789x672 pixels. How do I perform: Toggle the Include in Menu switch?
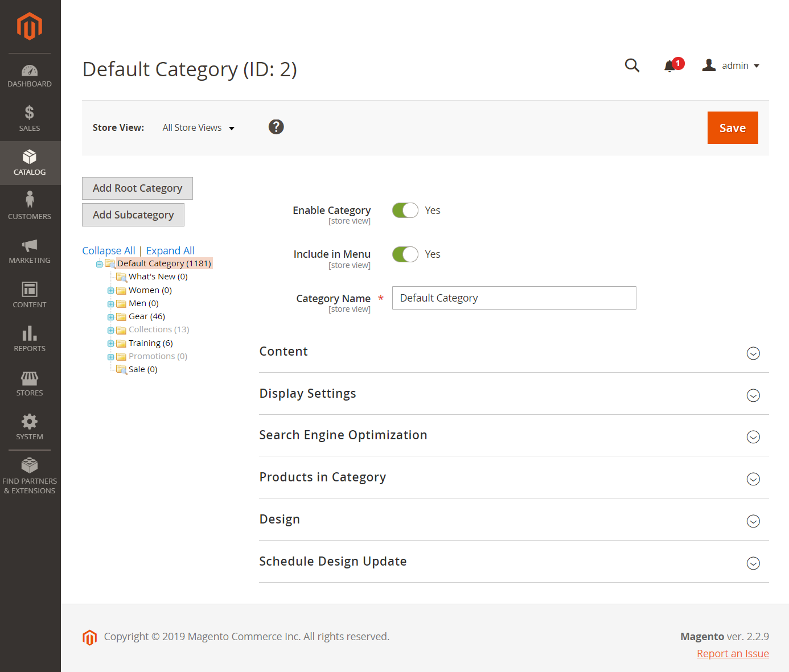click(405, 254)
